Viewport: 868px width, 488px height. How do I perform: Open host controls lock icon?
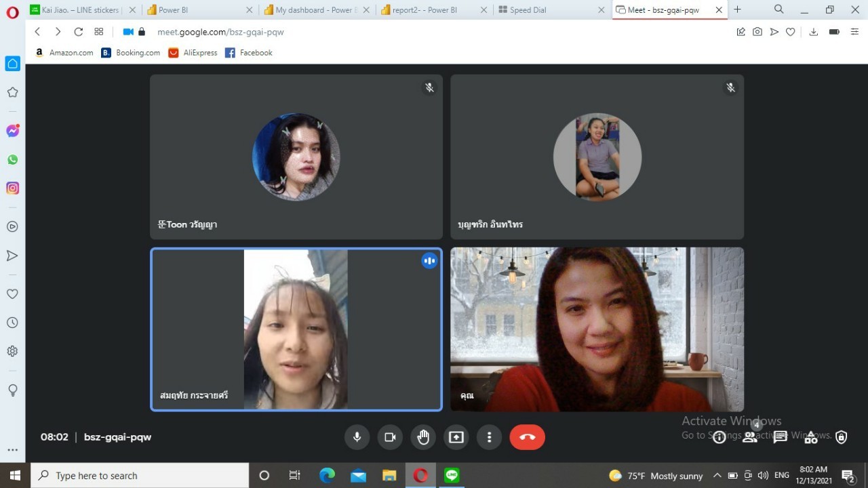pos(841,437)
